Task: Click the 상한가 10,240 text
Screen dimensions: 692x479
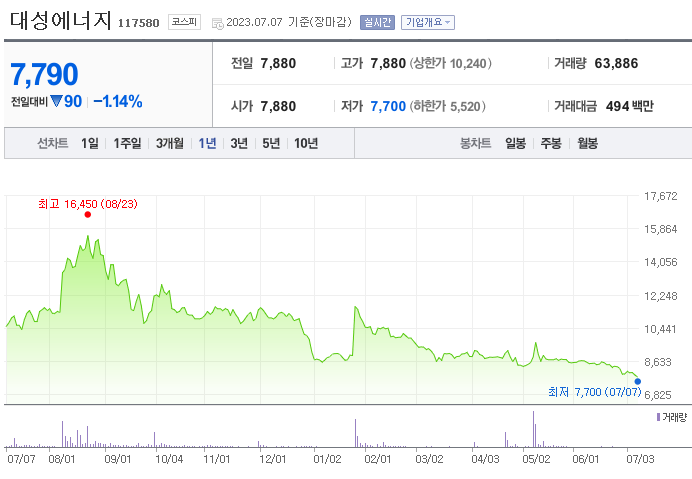Action: tap(451, 64)
